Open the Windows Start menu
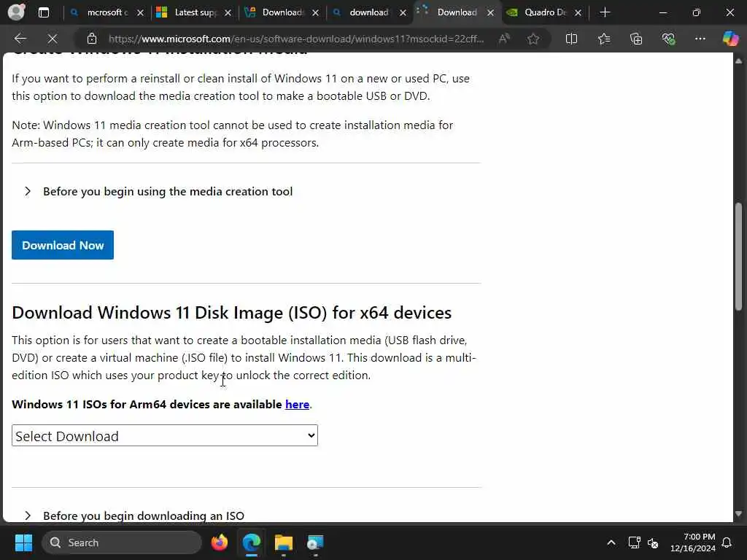The width and height of the screenshot is (747, 560). click(23, 542)
